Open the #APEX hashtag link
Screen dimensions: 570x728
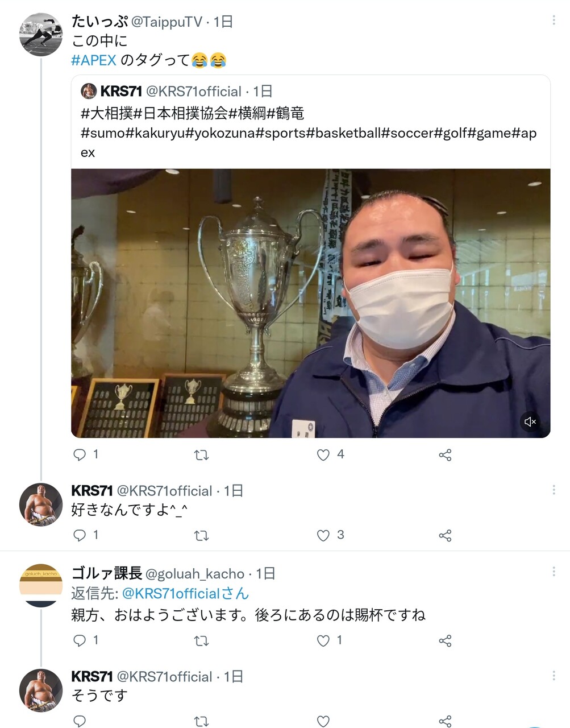[x=94, y=60]
